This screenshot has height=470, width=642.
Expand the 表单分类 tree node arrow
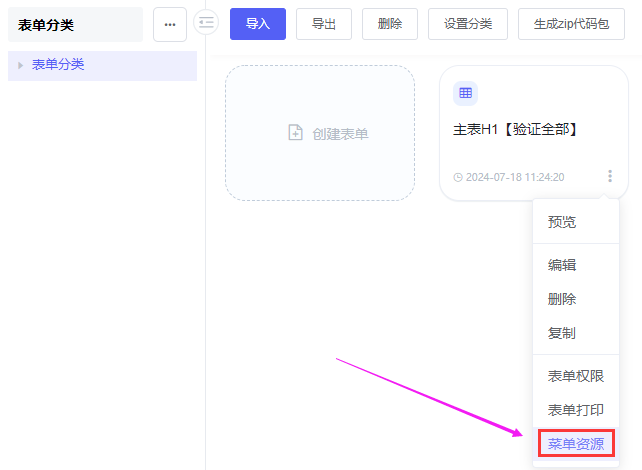point(20,65)
